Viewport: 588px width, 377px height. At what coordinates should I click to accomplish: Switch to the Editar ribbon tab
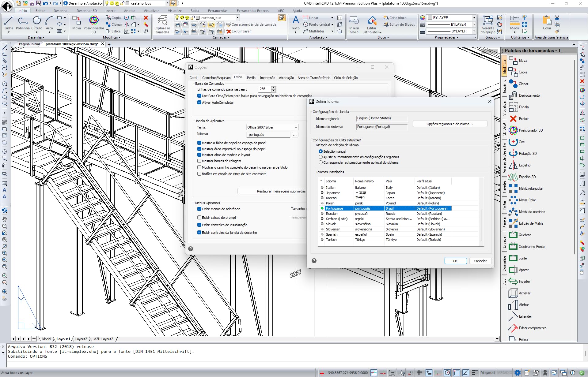tap(40, 11)
